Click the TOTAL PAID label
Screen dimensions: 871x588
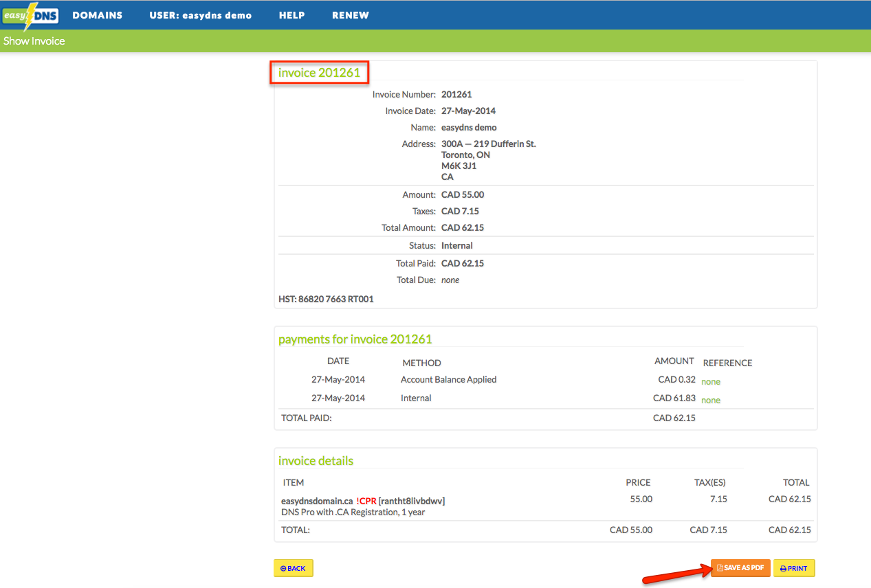307,418
